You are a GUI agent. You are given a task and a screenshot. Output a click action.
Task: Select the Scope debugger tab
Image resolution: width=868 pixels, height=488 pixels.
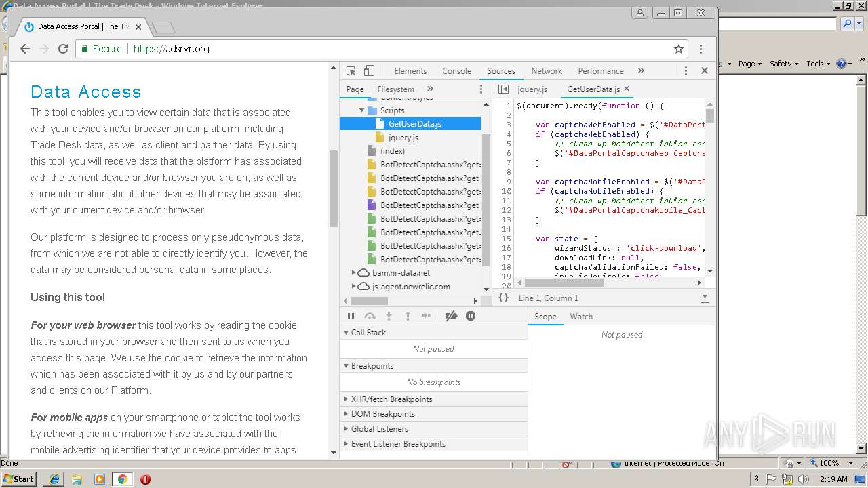coord(545,317)
